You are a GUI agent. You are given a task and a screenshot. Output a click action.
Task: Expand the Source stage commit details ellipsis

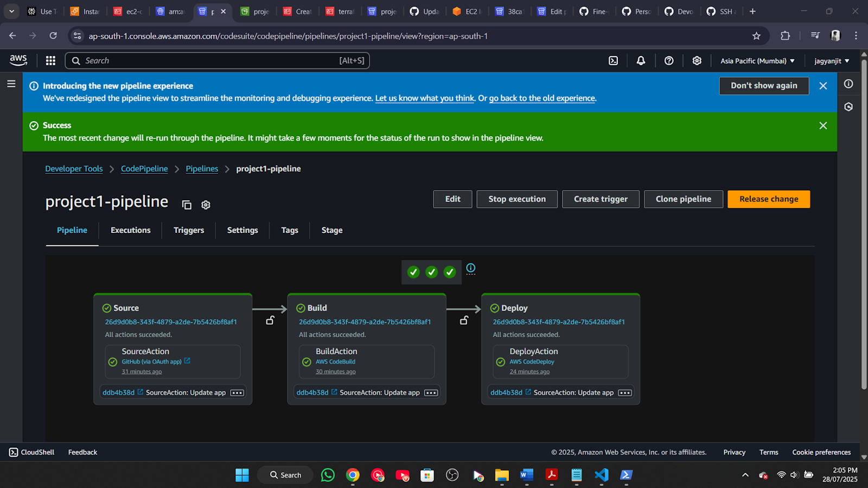coord(237,393)
